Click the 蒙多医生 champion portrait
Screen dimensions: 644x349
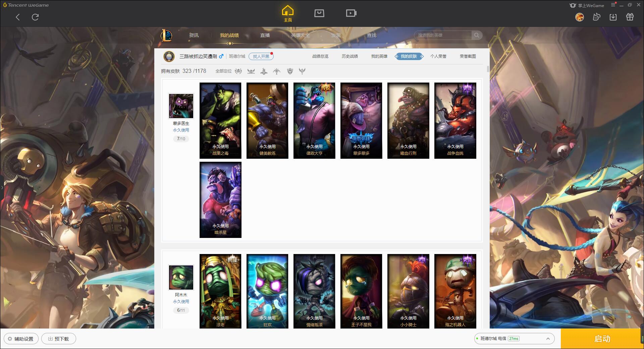pyautogui.click(x=181, y=106)
